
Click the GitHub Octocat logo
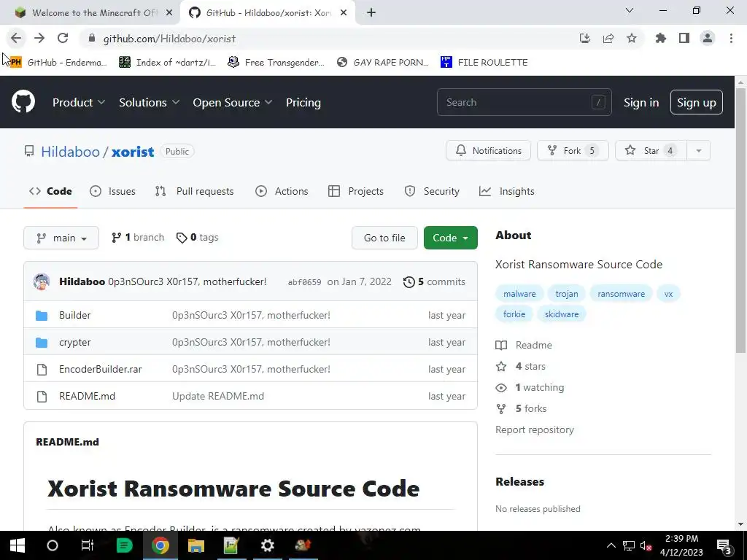point(23,102)
